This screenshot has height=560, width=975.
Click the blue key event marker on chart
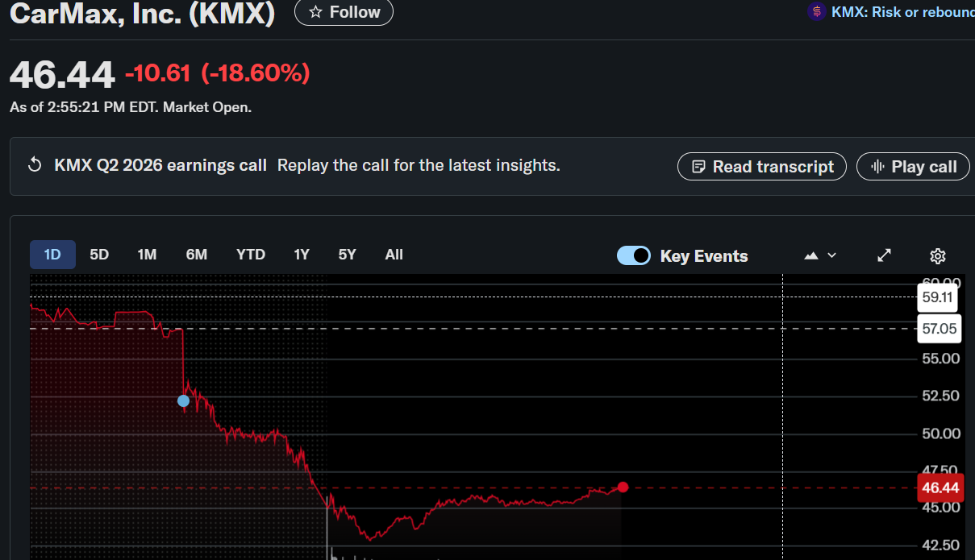click(183, 400)
